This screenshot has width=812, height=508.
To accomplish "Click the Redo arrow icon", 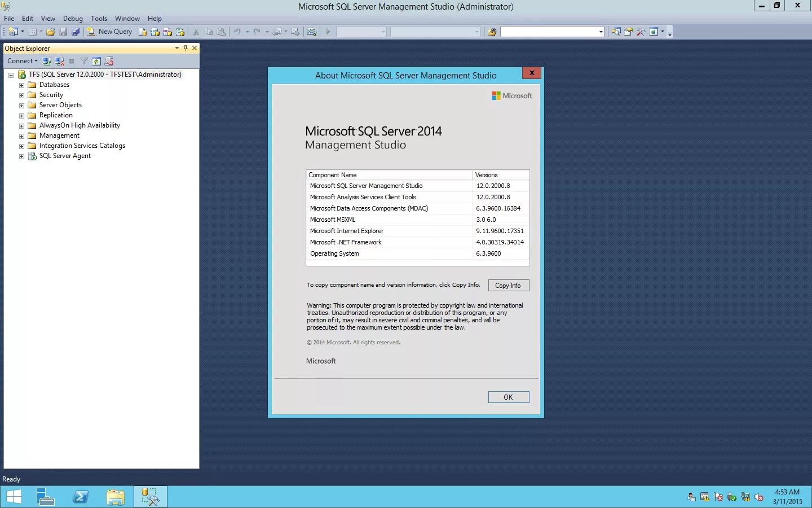I will [257, 32].
